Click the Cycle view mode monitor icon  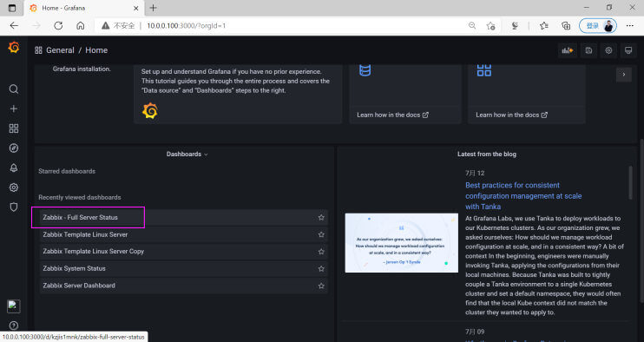tap(628, 50)
